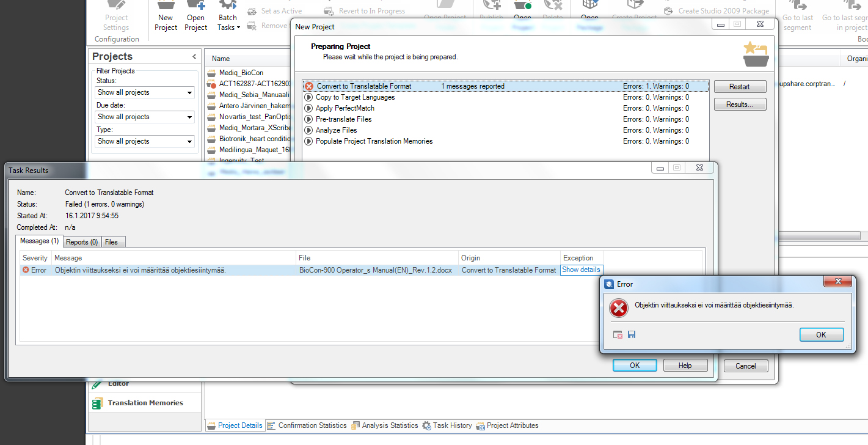Select the Antero Järvinen project row
Screen dimensions: 868x445
pos(248,106)
